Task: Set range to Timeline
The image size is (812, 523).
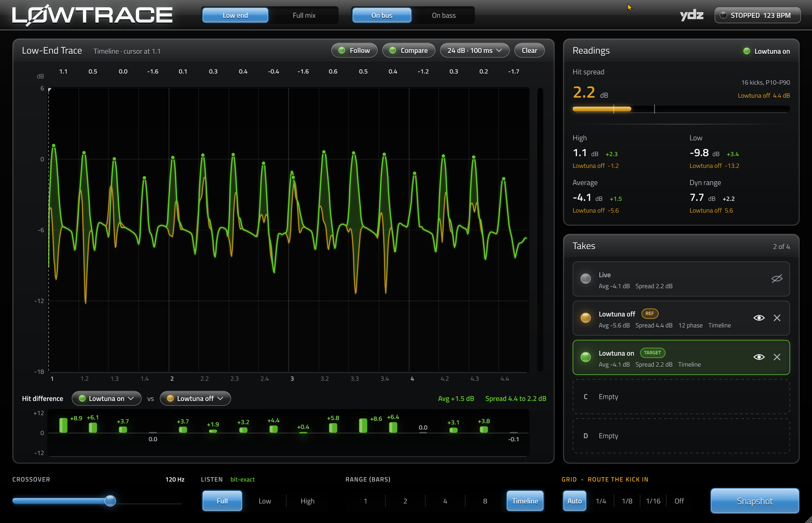Action: [525, 501]
